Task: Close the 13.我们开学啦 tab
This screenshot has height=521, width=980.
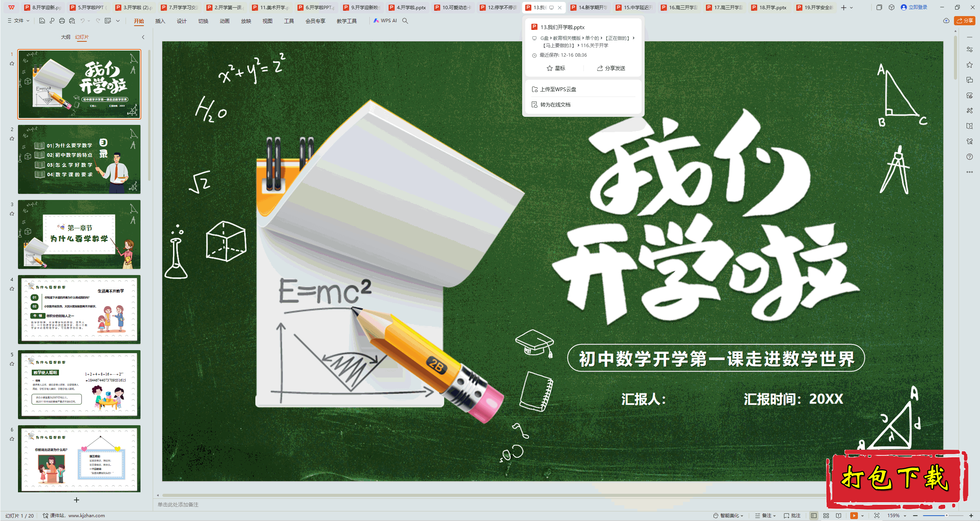Action: click(560, 8)
